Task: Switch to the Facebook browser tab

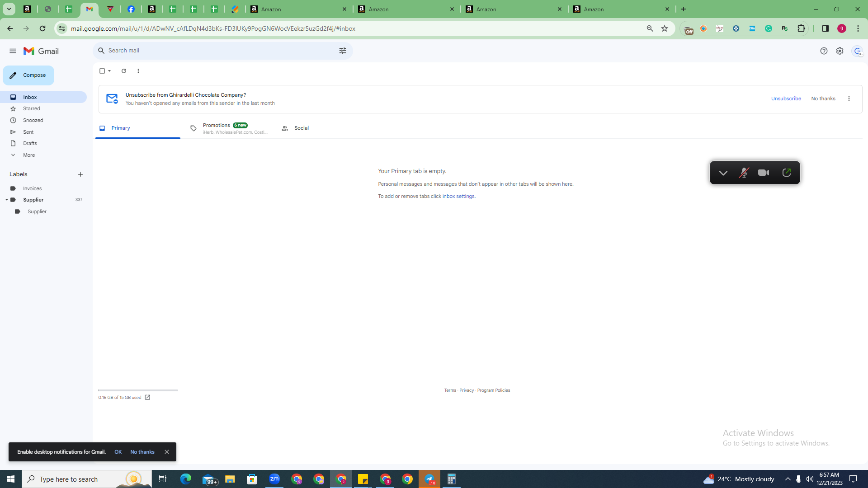Action: tap(131, 9)
